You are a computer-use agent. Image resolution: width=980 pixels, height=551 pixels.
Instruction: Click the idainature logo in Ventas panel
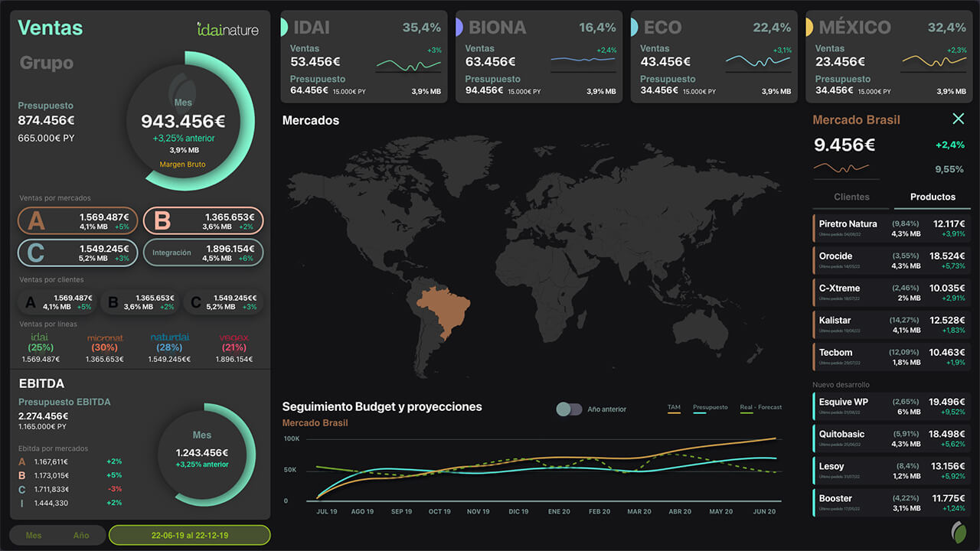pos(227,29)
